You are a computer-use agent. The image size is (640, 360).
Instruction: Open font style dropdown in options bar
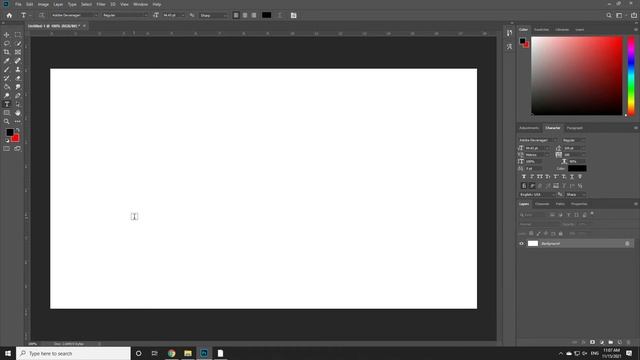click(125, 15)
